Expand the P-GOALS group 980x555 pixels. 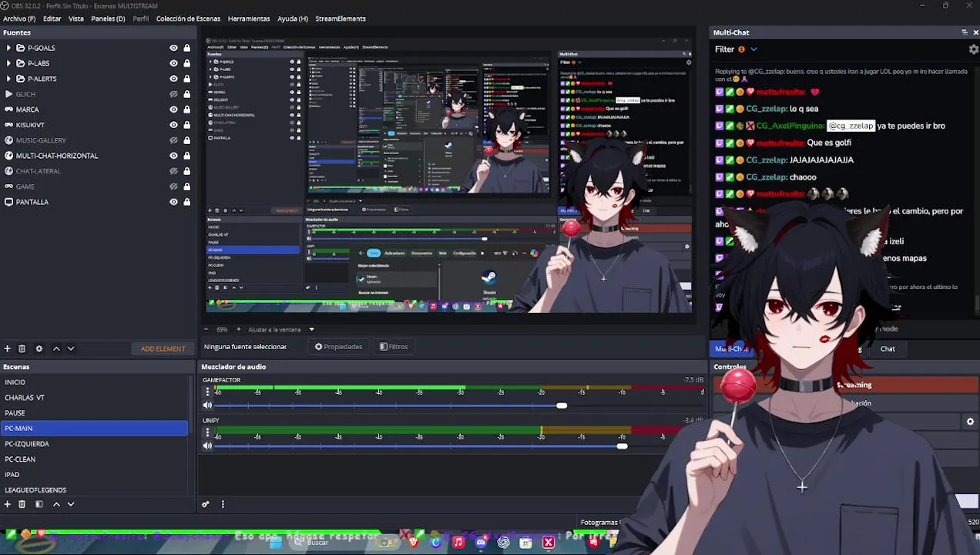pos(8,48)
